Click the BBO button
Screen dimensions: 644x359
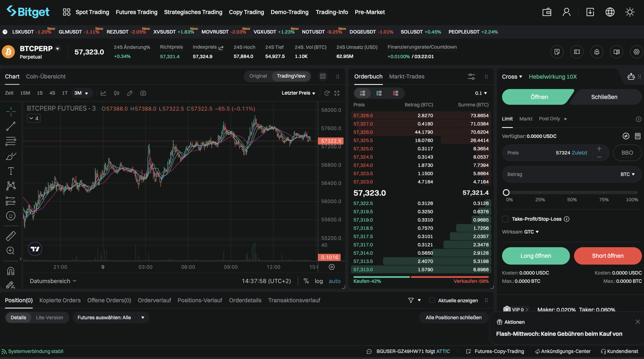(x=627, y=153)
